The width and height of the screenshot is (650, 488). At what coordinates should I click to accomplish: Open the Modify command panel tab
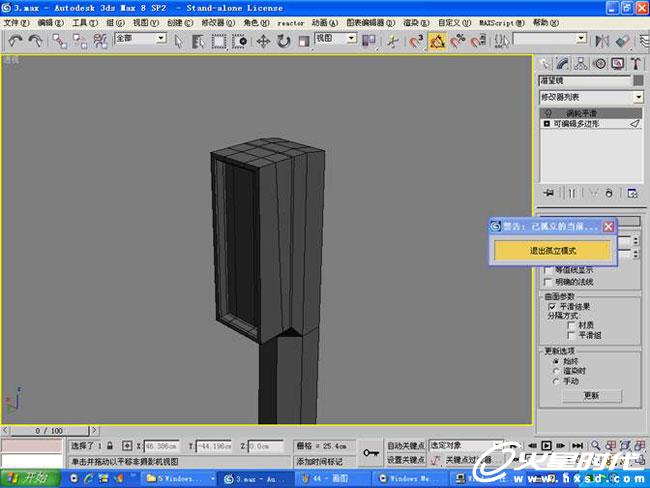(562, 64)
